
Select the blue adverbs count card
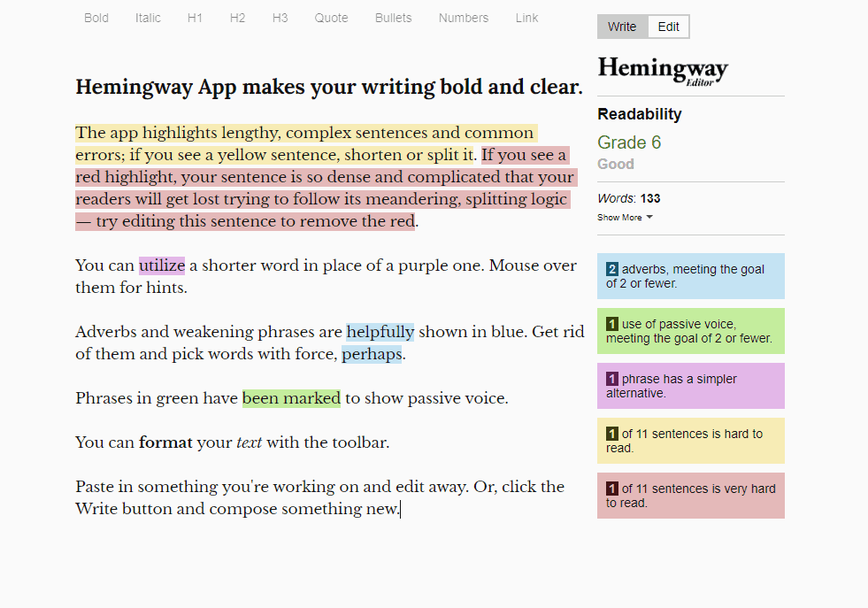(x=691, y=276)
